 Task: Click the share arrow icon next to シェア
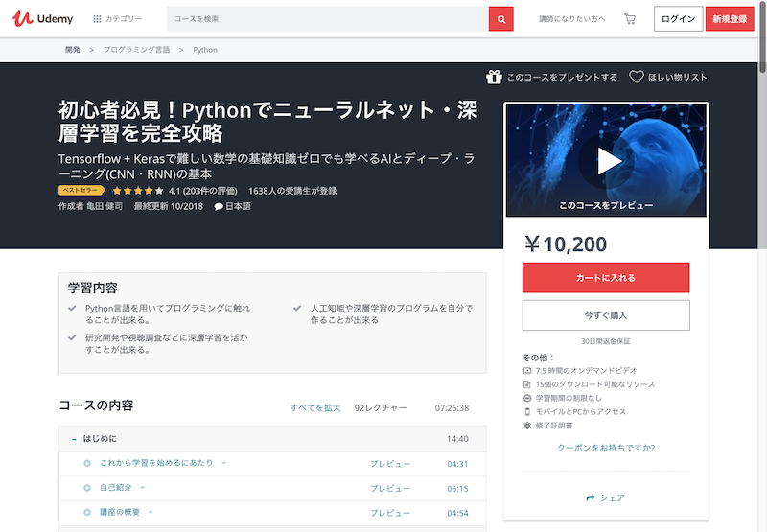tap(591, 497)
